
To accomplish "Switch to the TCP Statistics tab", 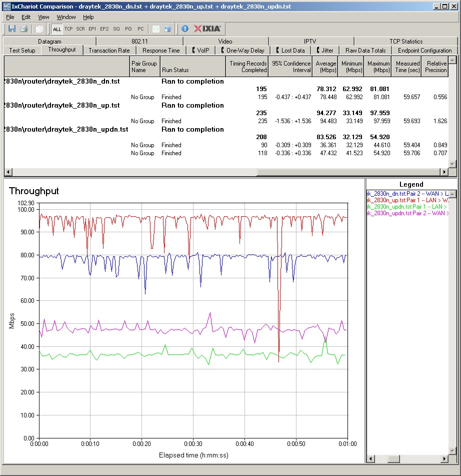I will (x=406, y=41).
